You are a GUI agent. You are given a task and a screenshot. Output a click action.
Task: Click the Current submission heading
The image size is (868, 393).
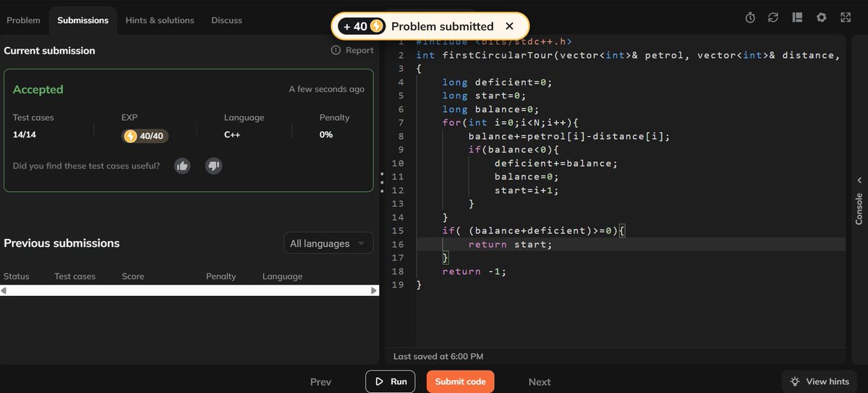tap(49, 51)
